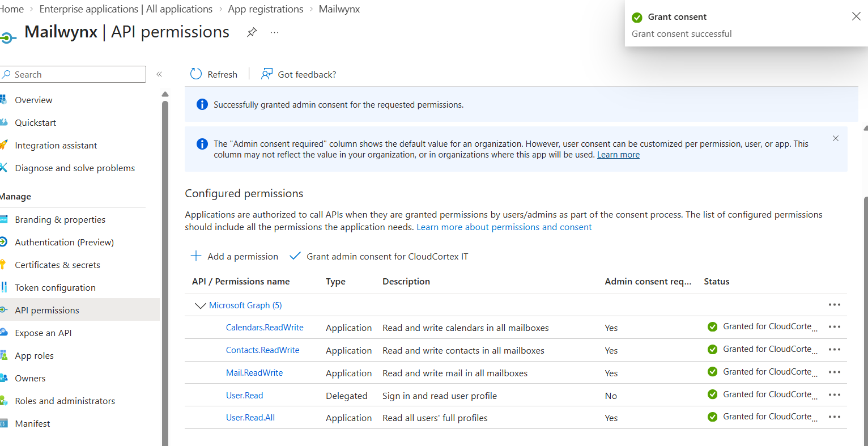Click Granted status for Contacts.ReadWrite
This screenshot has height=446, width=868.
[763, 350]
